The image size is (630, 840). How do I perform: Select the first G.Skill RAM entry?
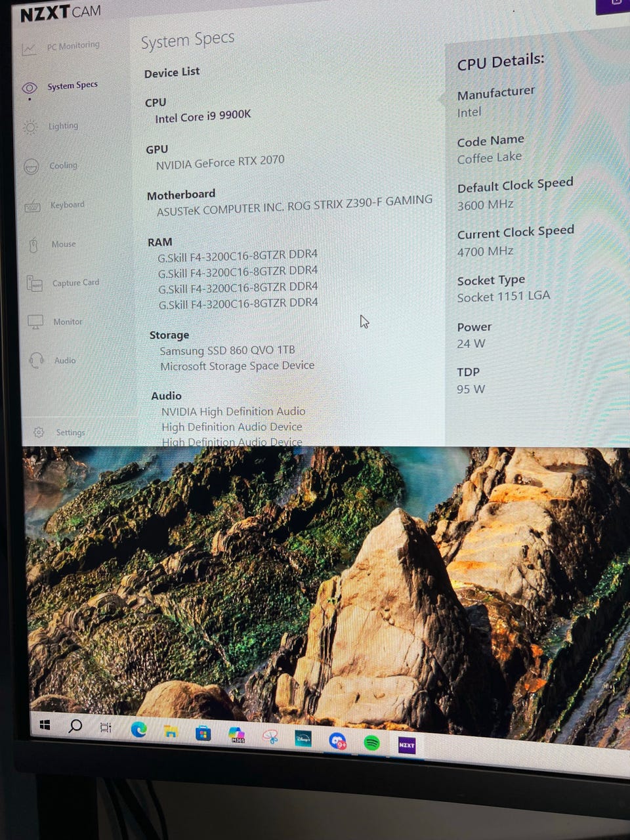coord(238,255)
